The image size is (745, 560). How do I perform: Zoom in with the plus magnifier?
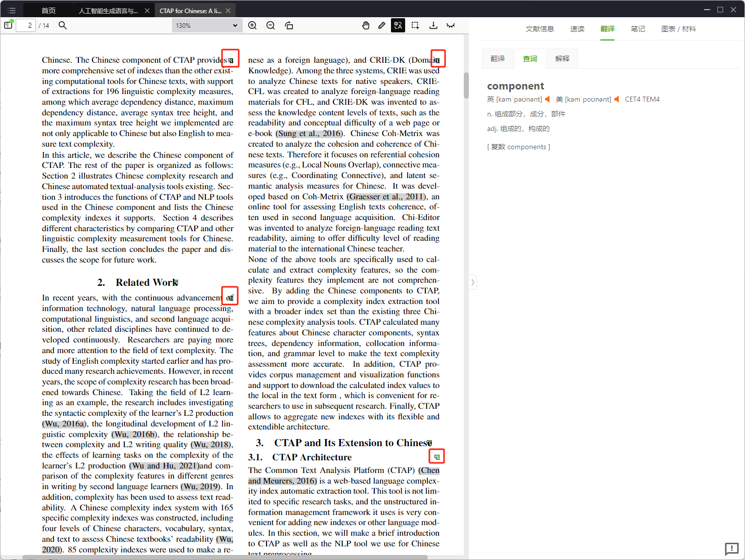click(252, 25)
